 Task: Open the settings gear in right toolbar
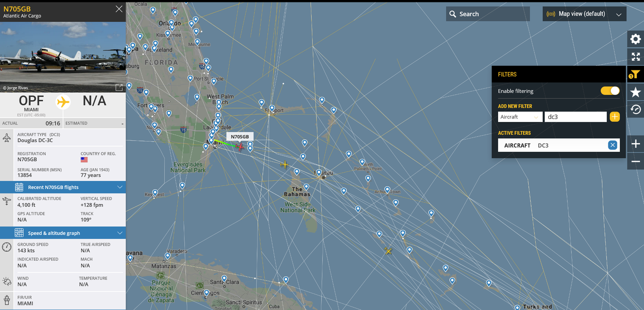[x=635, y=39]
